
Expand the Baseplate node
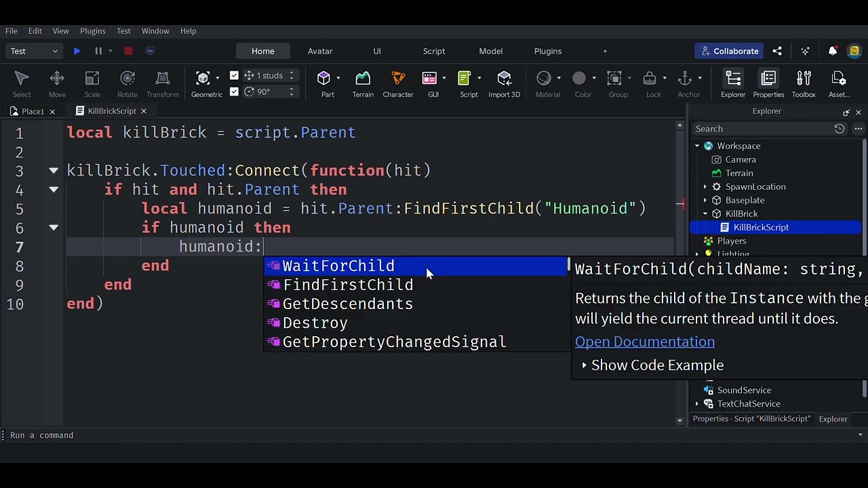point(705,200)
